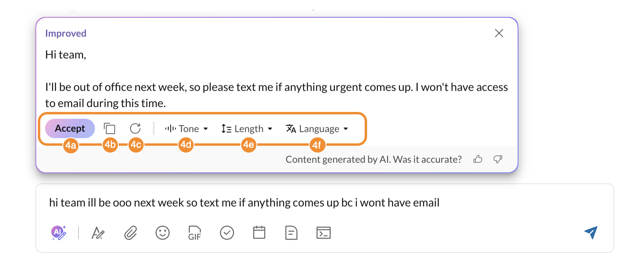The height and width of the screenshot is (269, 644).
Task: Give thumbs down to AI content
Action: 498,159
